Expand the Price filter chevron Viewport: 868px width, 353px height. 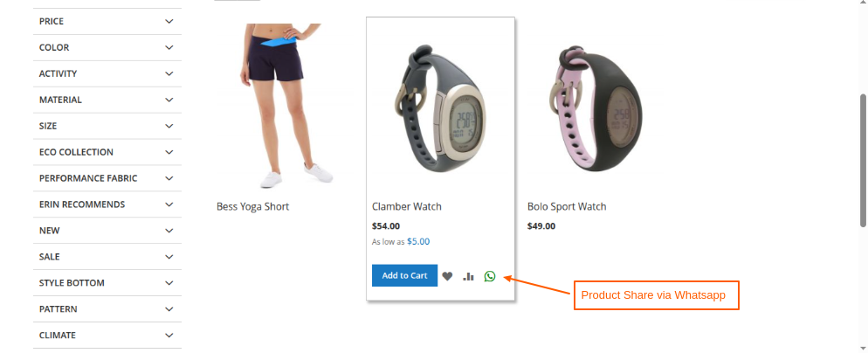coord(169,21)
